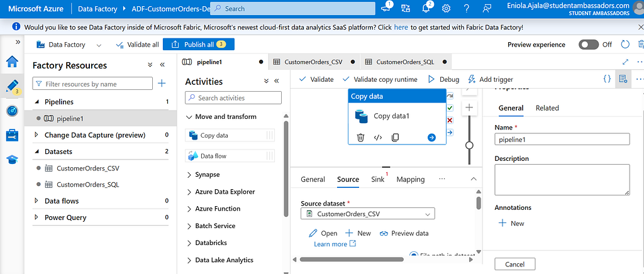Open the chat announcements icon with badge

(x=386, y=8)
